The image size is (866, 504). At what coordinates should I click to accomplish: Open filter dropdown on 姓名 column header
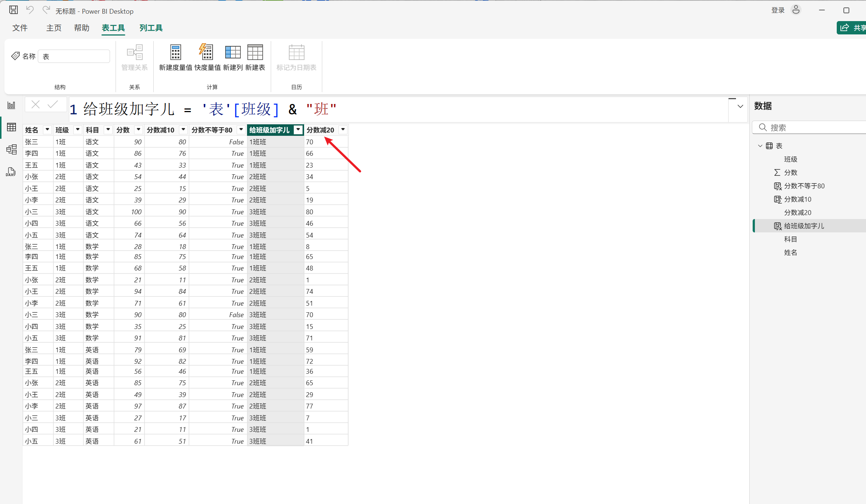[x=47, y=130]
